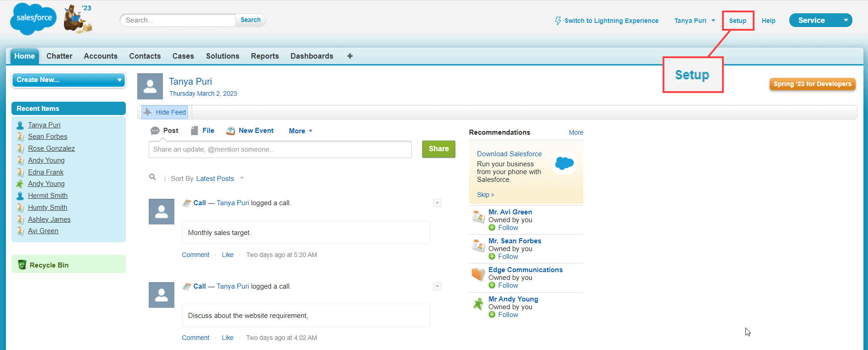Click the Salesforce cloud logo
Screen dimensions: 868x350
(x=33, y=19)
